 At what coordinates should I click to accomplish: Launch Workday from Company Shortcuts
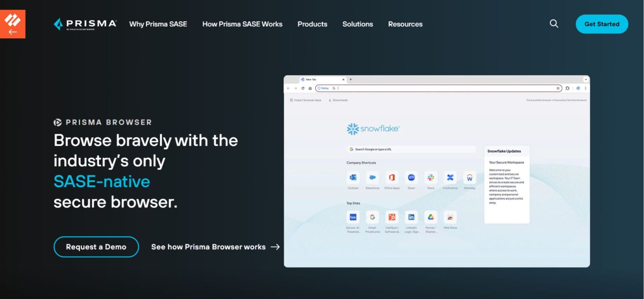point(469,177)
